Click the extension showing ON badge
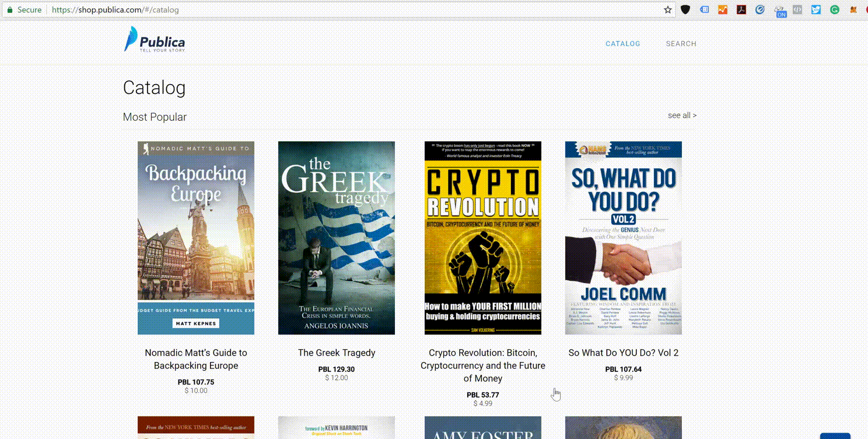The width and height of the screenshot is (868, 439). tap(780, 11)
